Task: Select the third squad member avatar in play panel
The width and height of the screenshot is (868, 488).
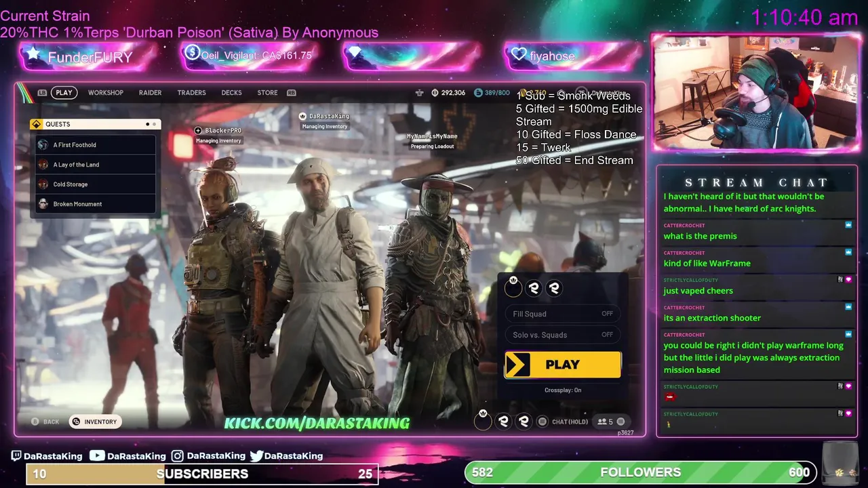Action: [x=554, y=288]
